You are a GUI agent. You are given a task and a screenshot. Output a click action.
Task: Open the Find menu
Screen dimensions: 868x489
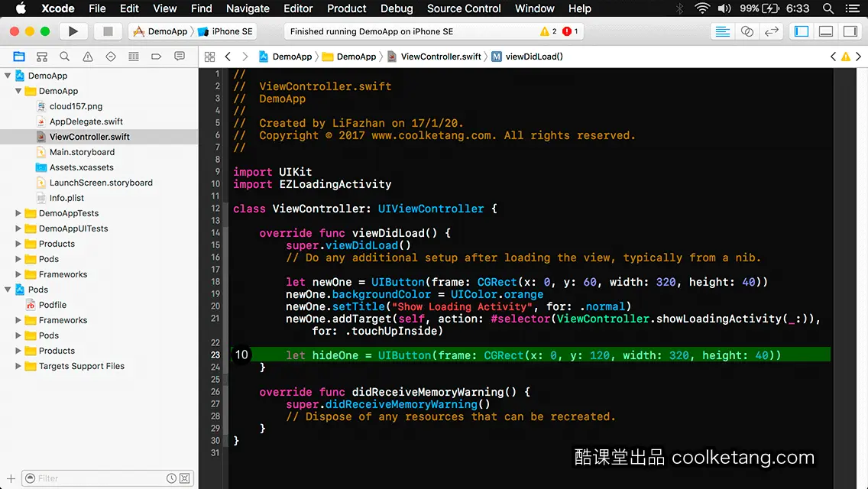(x=202, y=8)
